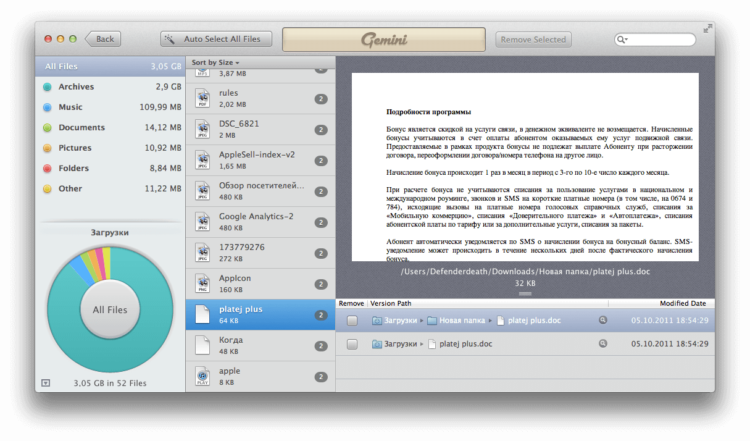This screenshot has height=441, width=750.
Task: Click the Modified Date column header
Action: pos(683,303)
